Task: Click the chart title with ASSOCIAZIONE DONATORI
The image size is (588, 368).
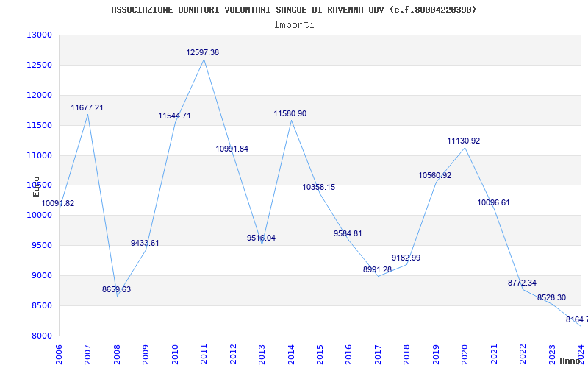Action: pos(293,10)
